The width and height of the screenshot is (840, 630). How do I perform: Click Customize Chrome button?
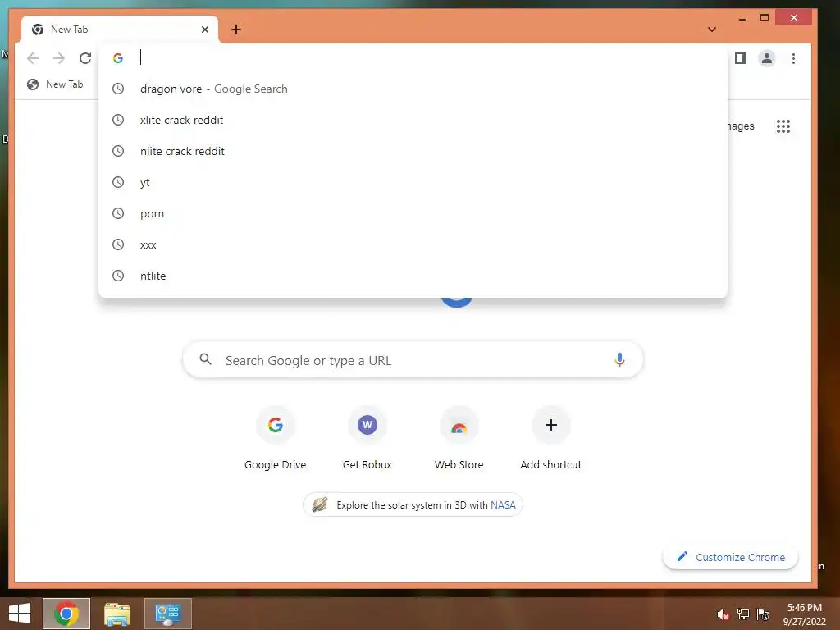point(731,557)
